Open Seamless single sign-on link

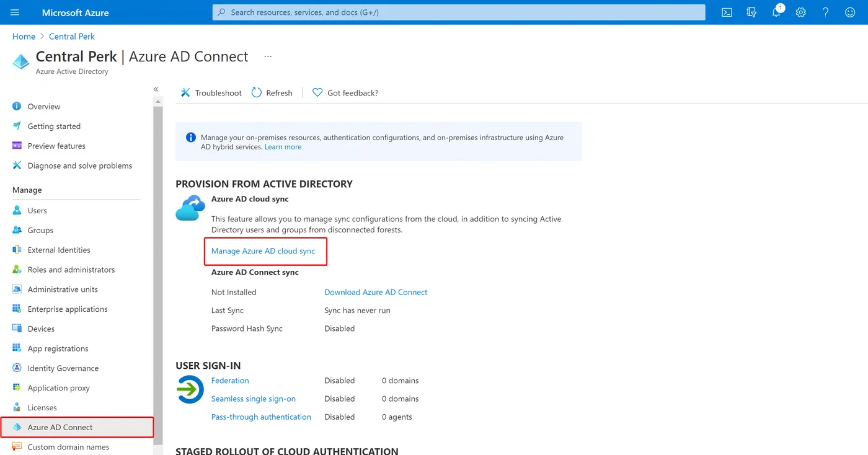[254, 399]
